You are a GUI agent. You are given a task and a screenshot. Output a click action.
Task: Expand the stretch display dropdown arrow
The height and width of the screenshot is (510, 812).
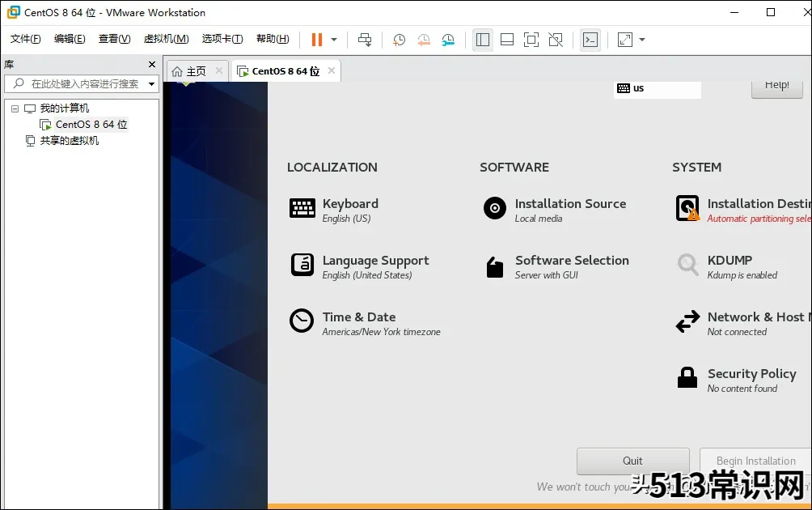point(642,40)
